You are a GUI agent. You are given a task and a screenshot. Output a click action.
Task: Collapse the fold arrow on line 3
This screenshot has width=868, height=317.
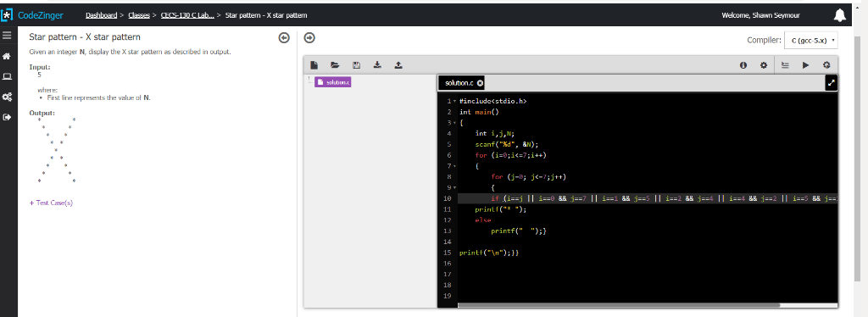[454, 123]
